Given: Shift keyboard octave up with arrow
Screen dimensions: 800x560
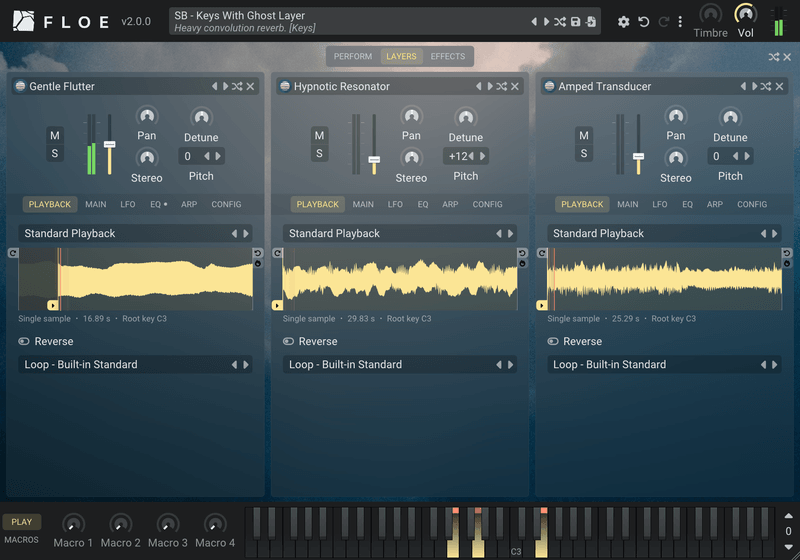Looking at the screenshot, I should tap(788, 516).
